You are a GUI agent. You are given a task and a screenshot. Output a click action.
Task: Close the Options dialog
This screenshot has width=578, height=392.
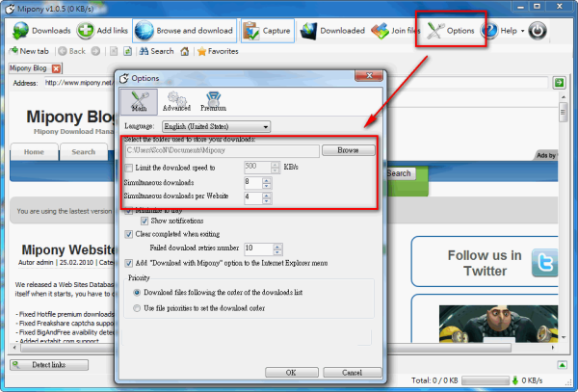369,75
